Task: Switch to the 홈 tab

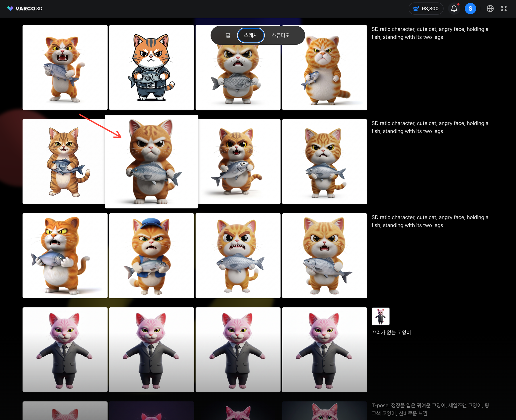Action: click(x=228, y=35)
